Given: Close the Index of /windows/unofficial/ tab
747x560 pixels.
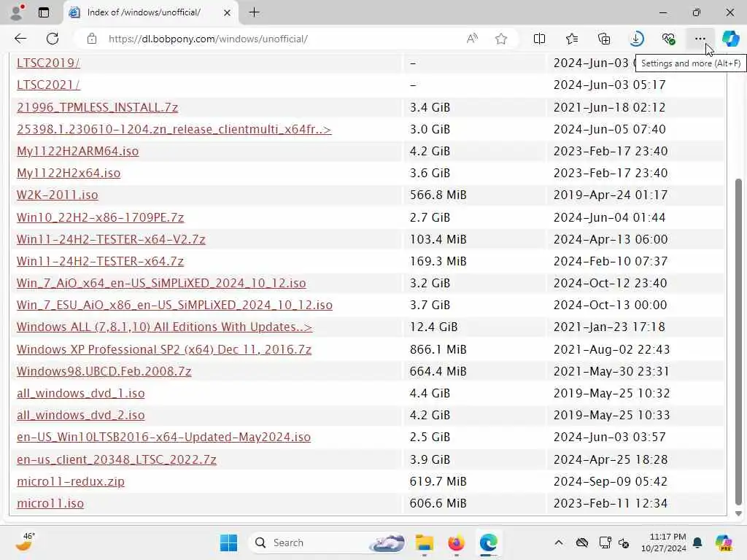Looking at the screenshot, I should coord(228,12).
